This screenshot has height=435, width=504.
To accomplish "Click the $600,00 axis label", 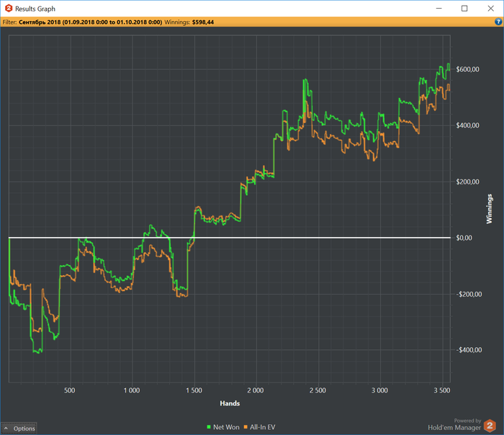I will [x=468, y=69].
